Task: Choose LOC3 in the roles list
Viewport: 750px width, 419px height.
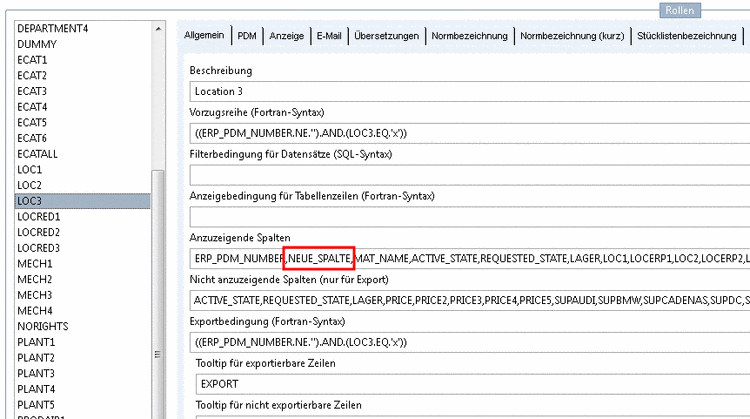Action: (x=30, y=200)
